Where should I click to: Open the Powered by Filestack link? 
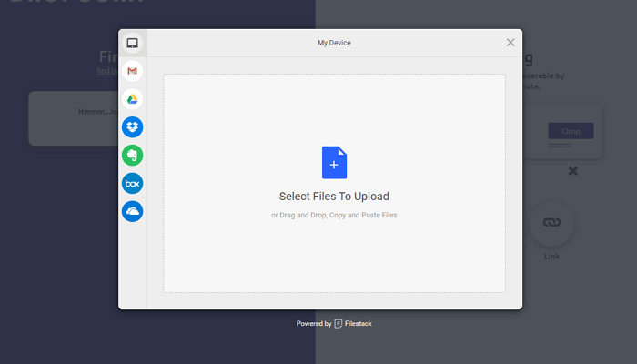coord(334,324)
